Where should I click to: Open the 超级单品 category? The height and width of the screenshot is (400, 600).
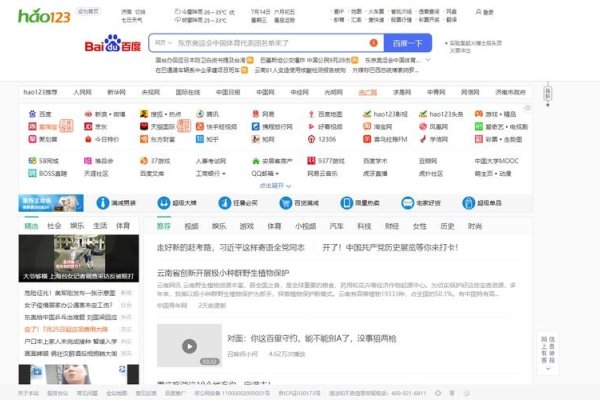[x=482, y=203]
